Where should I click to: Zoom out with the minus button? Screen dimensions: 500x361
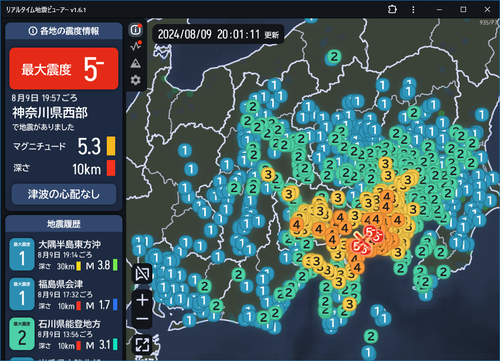(x=142, y=319)
